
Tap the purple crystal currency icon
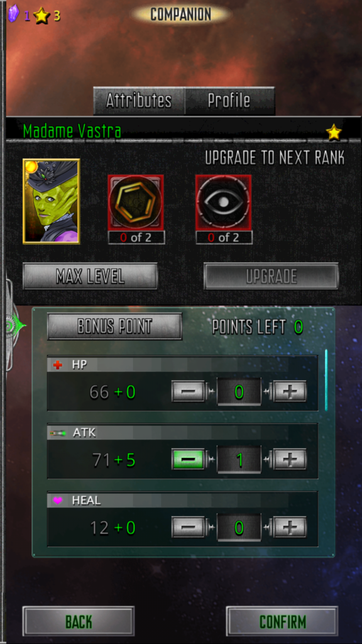(x=14, y=14)
